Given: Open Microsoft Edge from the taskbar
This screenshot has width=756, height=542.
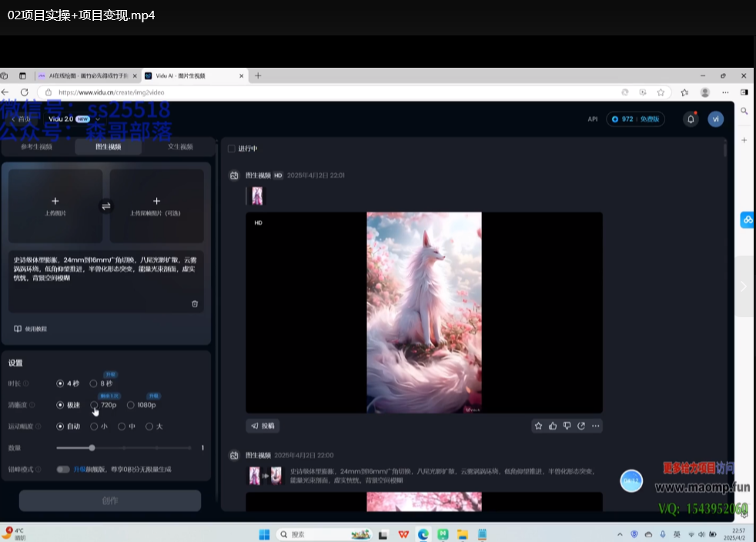Looking at the screenshot, I should click(423, 534).
